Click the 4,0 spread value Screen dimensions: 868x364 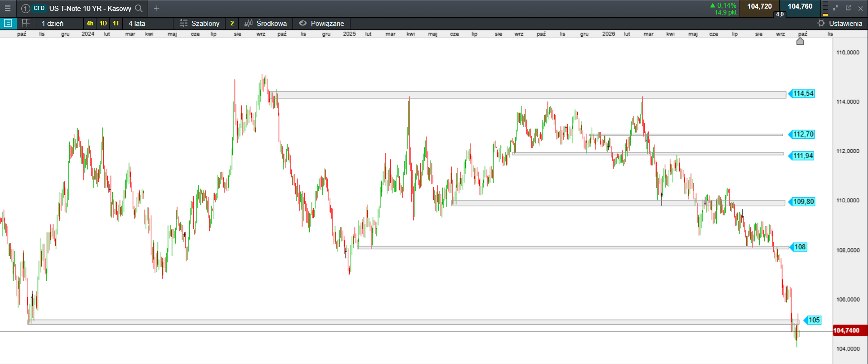click(780, 14)
